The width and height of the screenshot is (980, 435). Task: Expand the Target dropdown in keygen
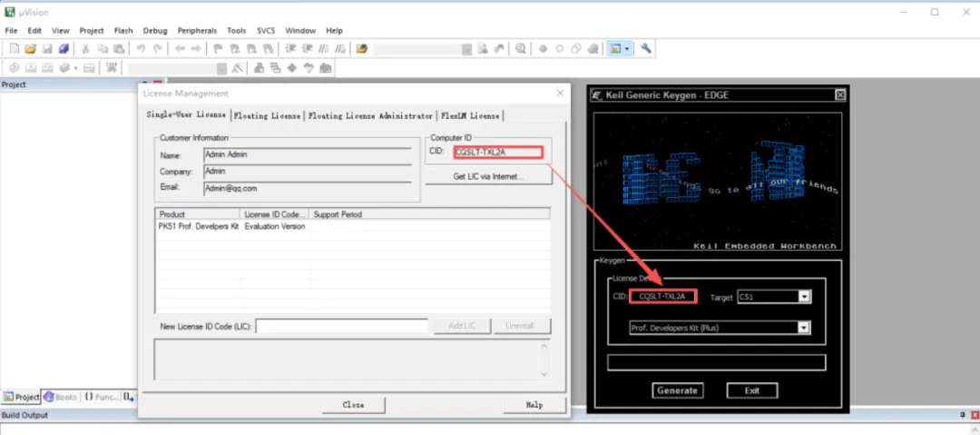point(804,297)
